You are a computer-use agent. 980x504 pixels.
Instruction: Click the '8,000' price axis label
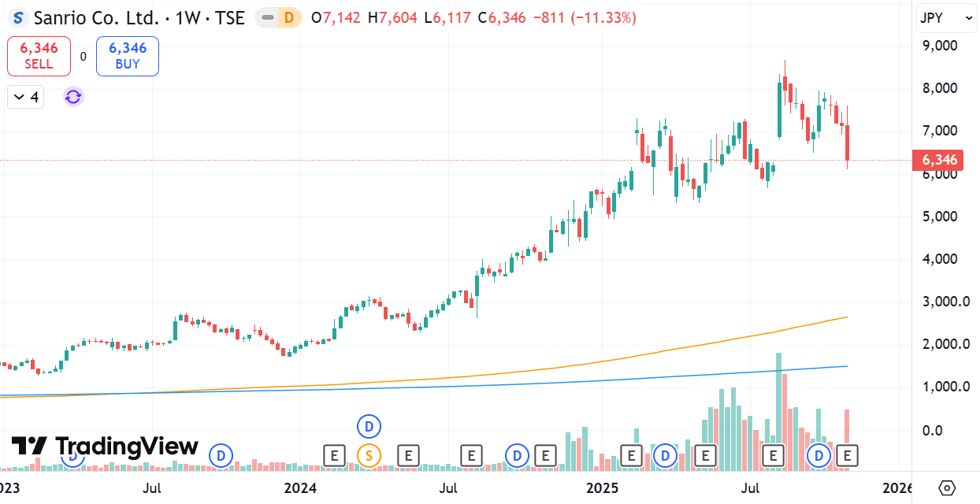(x=940, y=88)
